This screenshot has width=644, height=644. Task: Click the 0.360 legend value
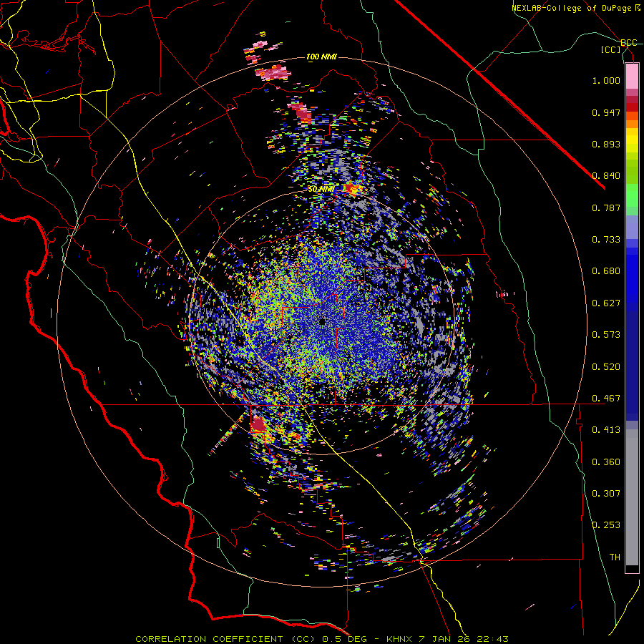coord(606,462)
